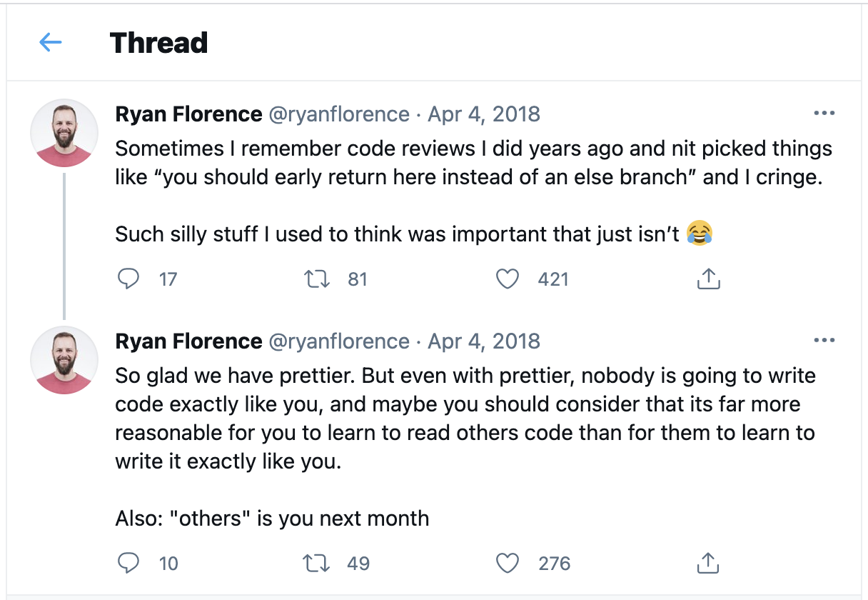The image size is (868, 600).
Task: Open Ryan Florence's avatar on second tweet
Action: [x=64, y=360]
